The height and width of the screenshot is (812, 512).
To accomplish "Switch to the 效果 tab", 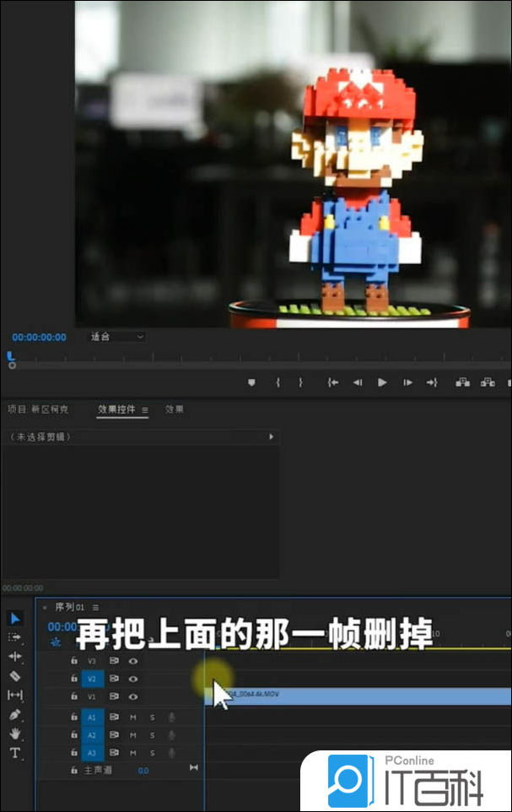I will click(x=175, y=409).
